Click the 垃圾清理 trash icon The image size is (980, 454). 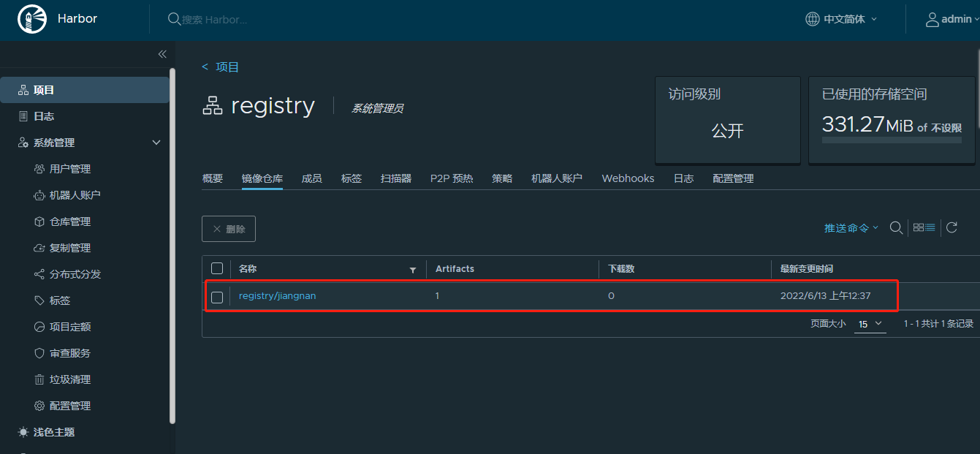coord(39,379)
